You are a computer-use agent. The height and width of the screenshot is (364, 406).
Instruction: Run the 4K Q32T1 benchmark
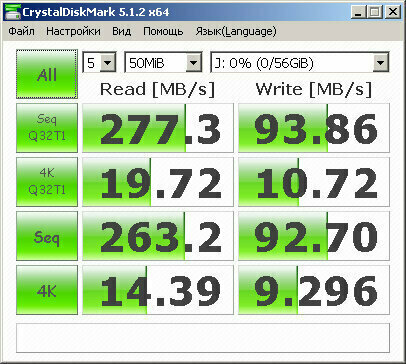coord(47,182)
